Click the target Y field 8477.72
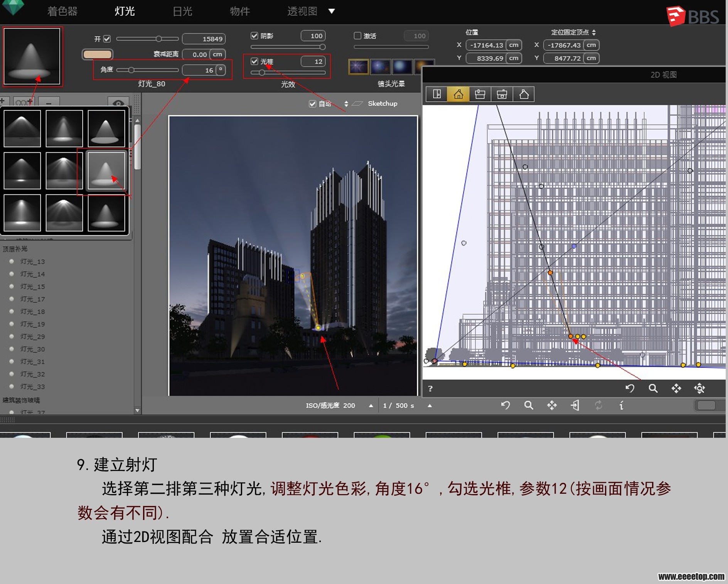 pyautogui.click(x=563, y=58)
